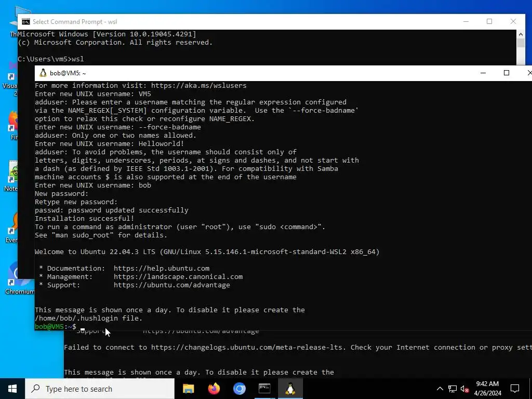Close the Command Prompt window
Viewport: 532px width, 399px height.
[513, 21]
